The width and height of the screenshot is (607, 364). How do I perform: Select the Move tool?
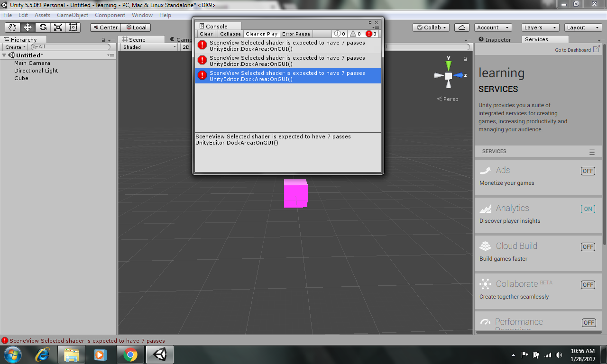pos(28,27)
